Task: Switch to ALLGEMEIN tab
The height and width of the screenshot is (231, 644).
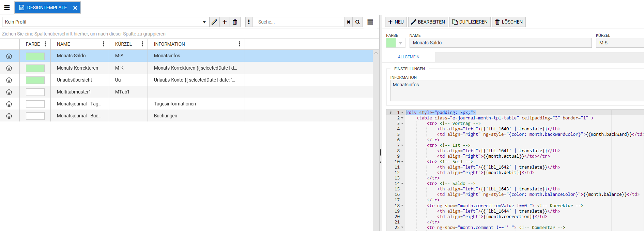Action: 409,57
